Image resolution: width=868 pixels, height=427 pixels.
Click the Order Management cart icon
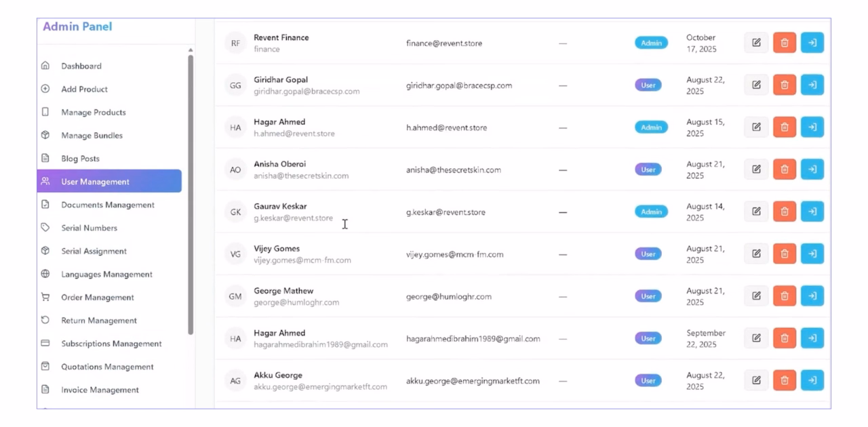pos(45,297)
